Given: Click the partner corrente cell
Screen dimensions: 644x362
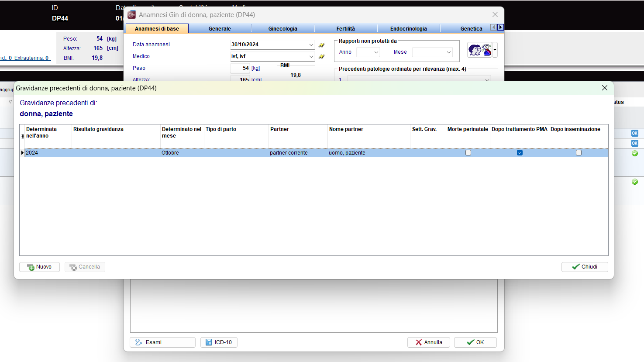Looking at the screenshot, I should coord(298,153).
